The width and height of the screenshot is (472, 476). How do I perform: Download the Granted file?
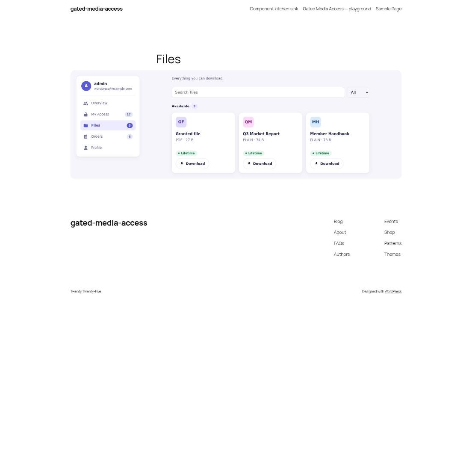192,164
